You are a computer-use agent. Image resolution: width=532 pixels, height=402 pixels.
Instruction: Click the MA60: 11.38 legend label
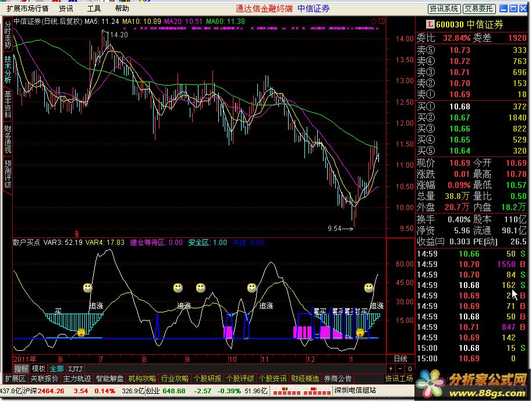[225, 22]
